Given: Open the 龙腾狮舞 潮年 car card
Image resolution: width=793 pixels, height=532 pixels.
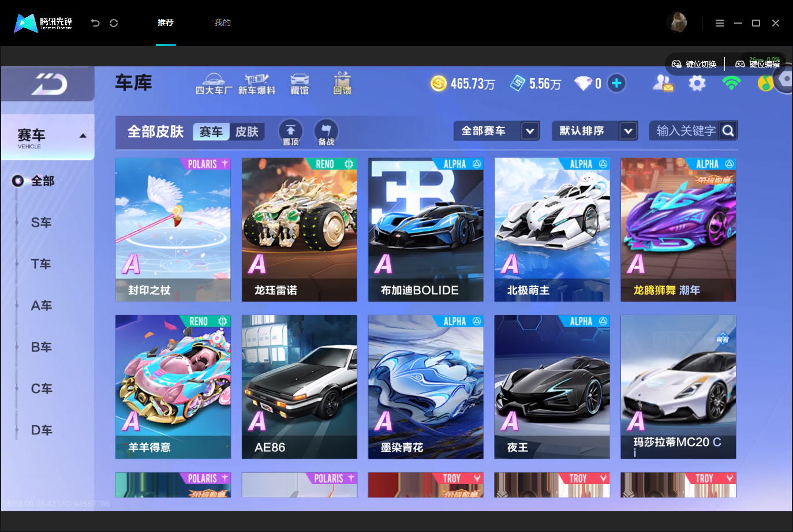Looking at the screenshot, I should pos(679,230).
